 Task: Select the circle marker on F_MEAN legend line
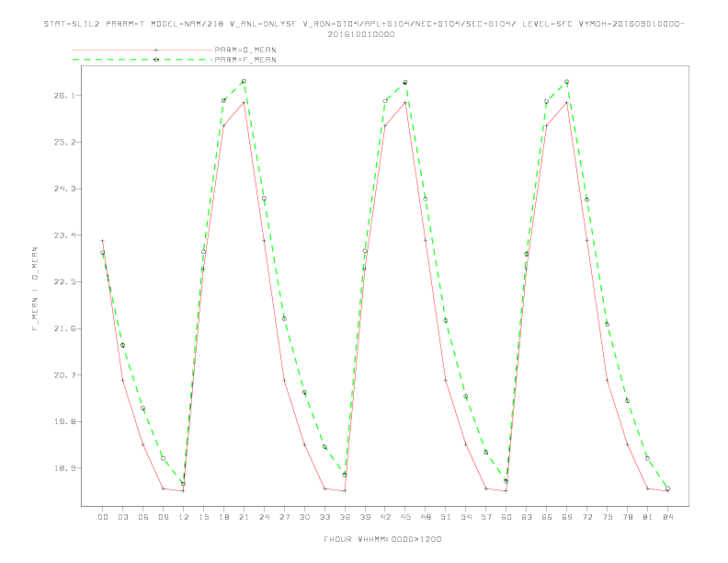pyautogui.click(x=156, y=60)
